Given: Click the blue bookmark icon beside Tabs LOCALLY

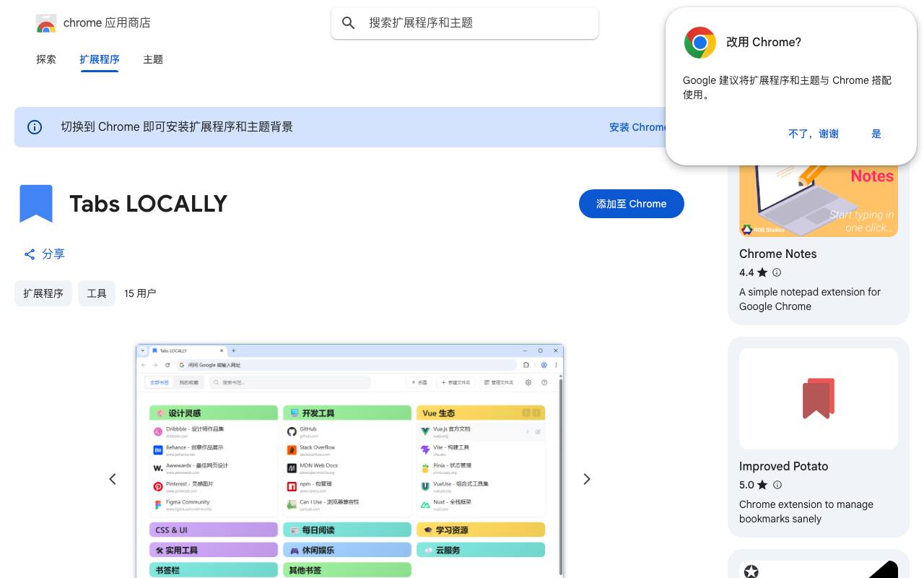Looking at the screenshot, I should click(36, 204).
